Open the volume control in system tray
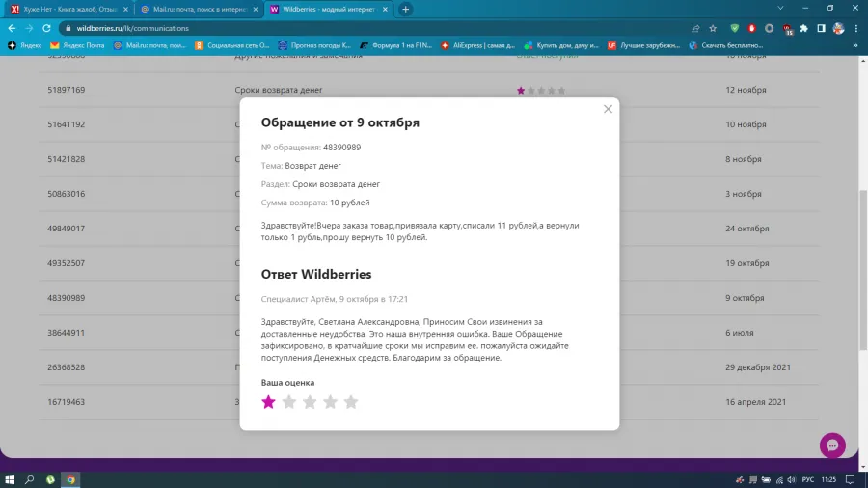The image size is (868, 488). (x=792, y=479)
